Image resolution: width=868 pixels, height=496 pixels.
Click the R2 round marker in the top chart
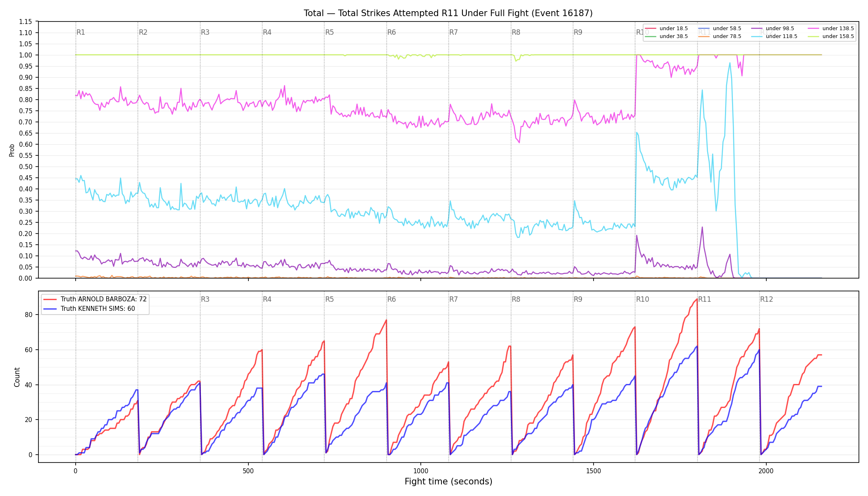point(143,32)
